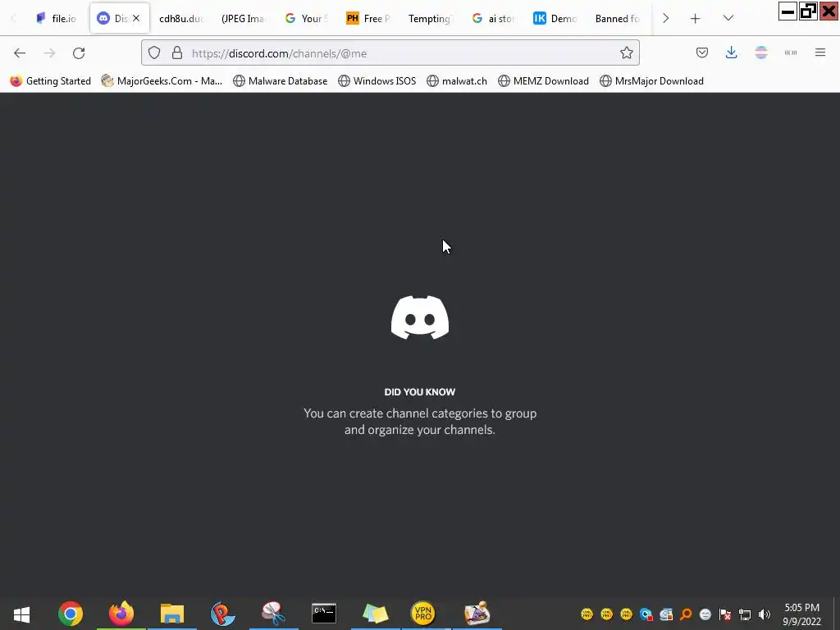This screenshot has height=630, width=840.
Task: Open Sticky Notes from the taskbar
Action: pos(375,614)
